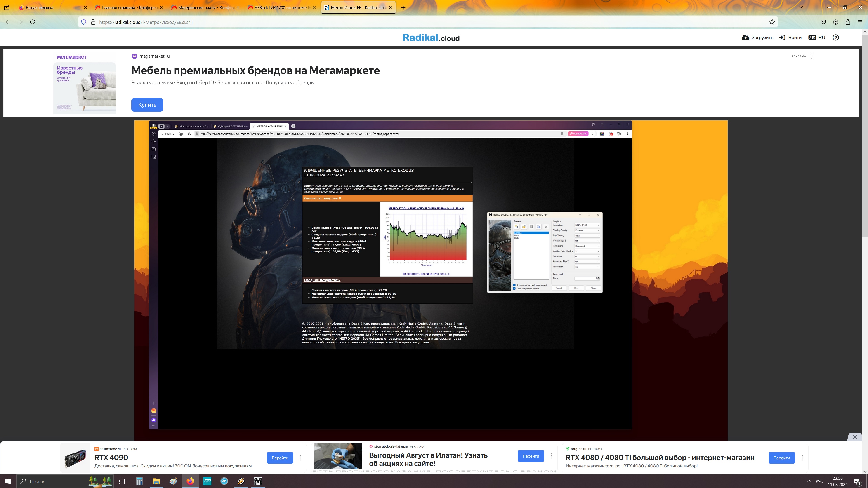The image size is (868, 488).
Task: Bookmark page with the star icon
Action: pyautogui.click(x=772, y=22)
